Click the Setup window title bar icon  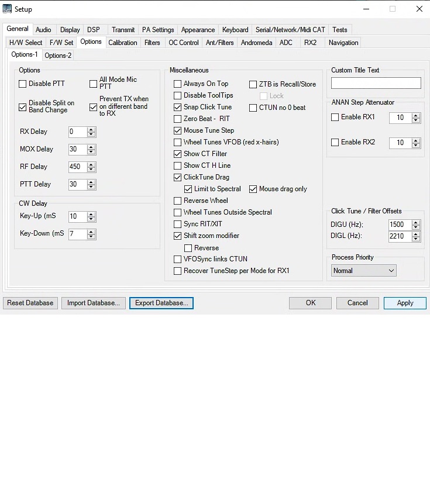(x=7, y=9)
